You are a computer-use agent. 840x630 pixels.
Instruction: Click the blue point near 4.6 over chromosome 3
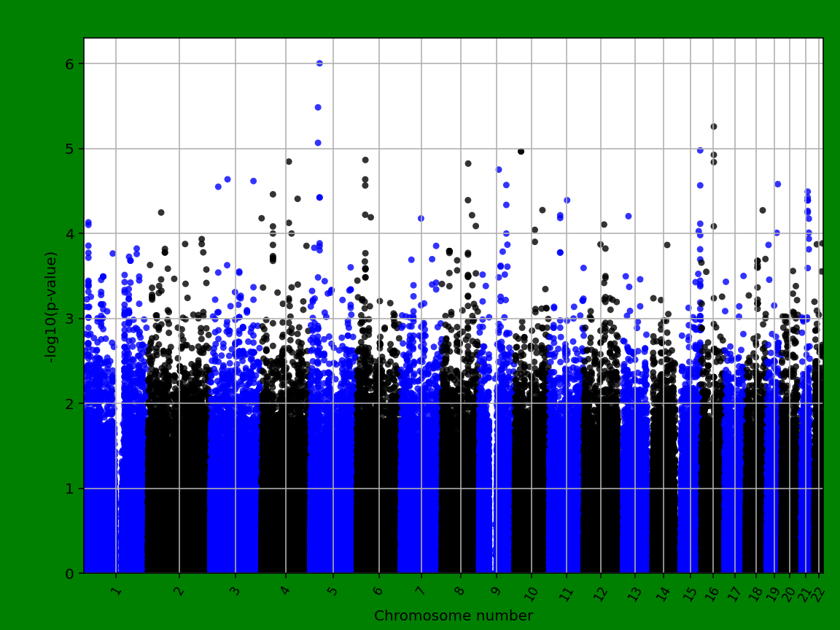click(x=226, y=178)
